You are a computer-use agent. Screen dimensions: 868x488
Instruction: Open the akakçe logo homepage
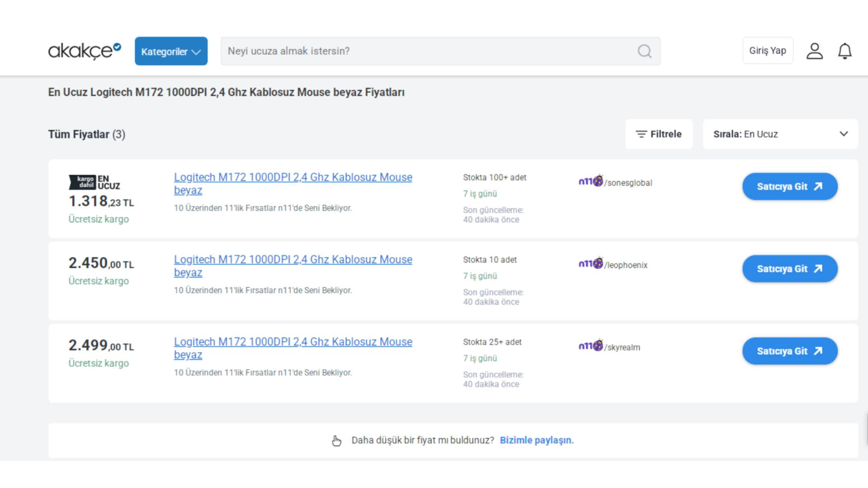(x=85, y=51)
